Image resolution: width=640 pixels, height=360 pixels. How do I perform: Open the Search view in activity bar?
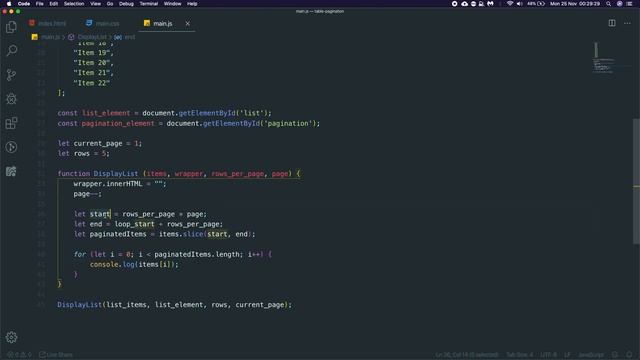pos(11,51)
